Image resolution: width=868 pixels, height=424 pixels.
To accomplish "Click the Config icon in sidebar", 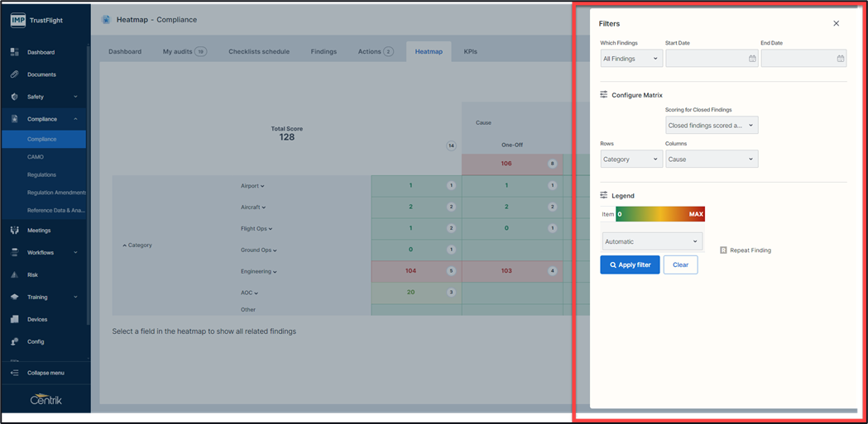I will pos(15,341).
